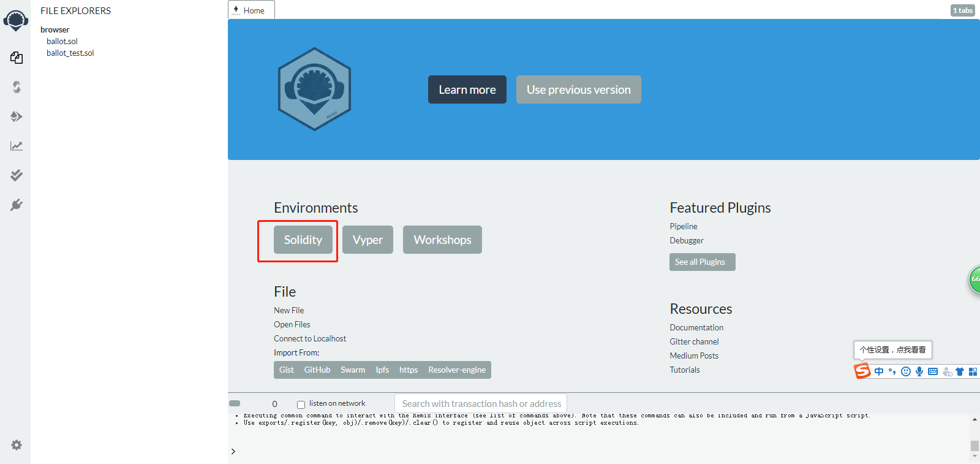Open the Remix home logo in sidebar
Image resolution: width=980 pixels, height=464 pixels.
(16, 20)
